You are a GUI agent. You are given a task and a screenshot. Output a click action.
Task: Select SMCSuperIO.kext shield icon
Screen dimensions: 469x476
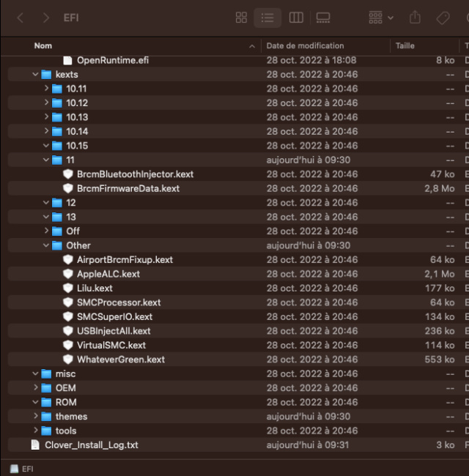(x=67, y=317)
